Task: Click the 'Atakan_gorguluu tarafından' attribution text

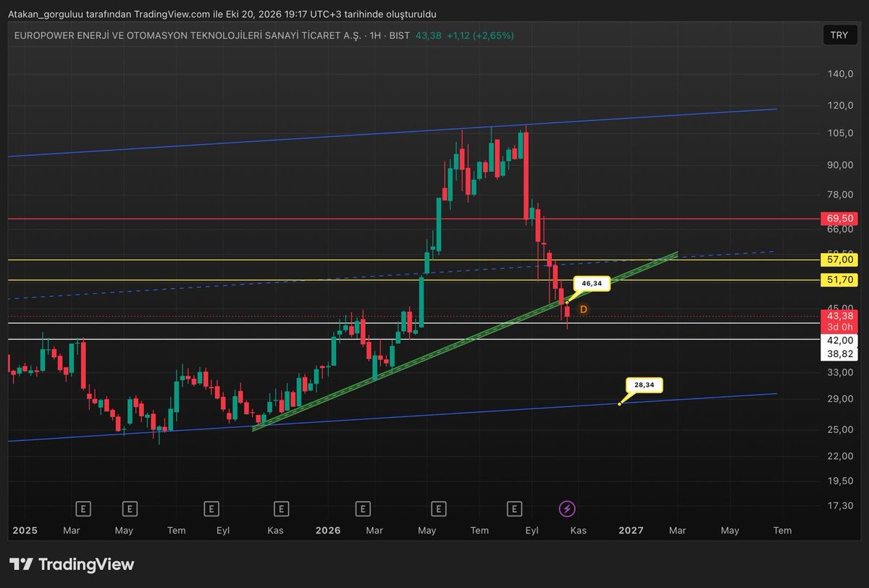Action: coord(68,14)
